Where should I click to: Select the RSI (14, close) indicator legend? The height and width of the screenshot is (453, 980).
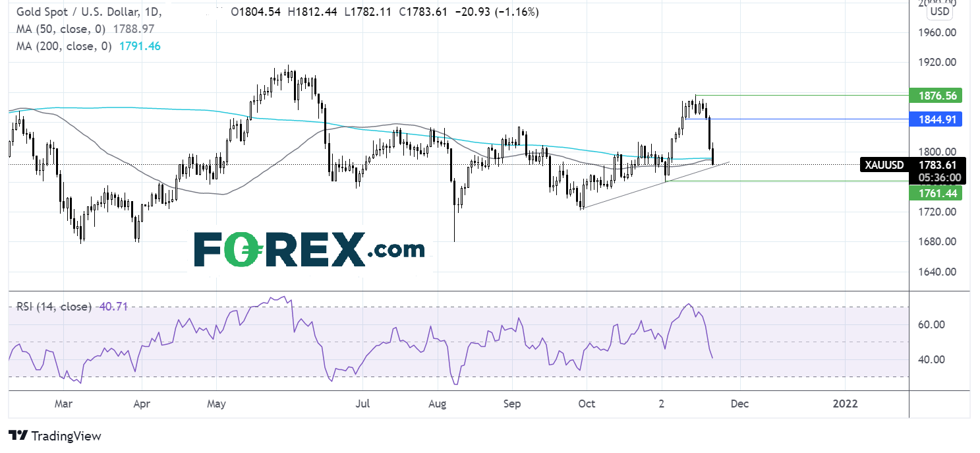pos(53,307)
